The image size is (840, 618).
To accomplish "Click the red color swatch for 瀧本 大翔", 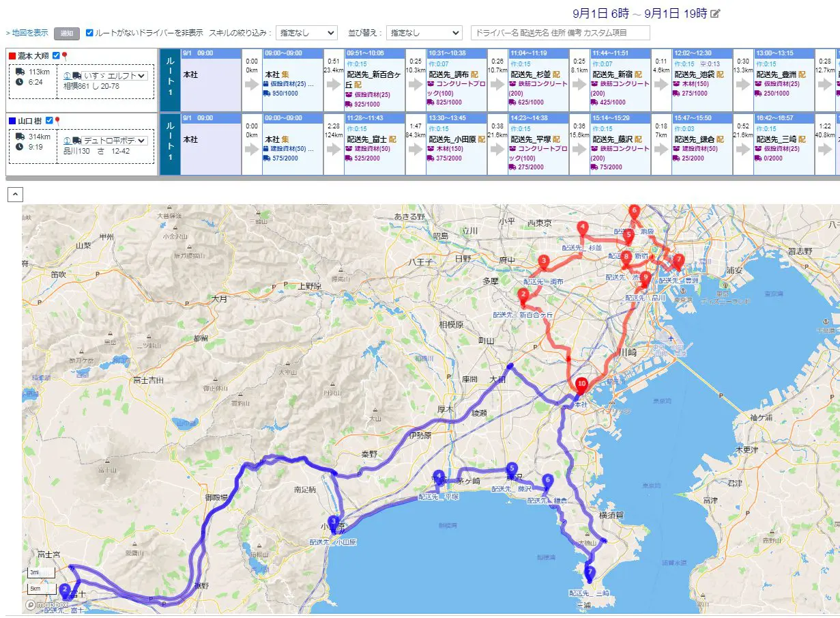I will pyautogui.click(x=12, y=56).
